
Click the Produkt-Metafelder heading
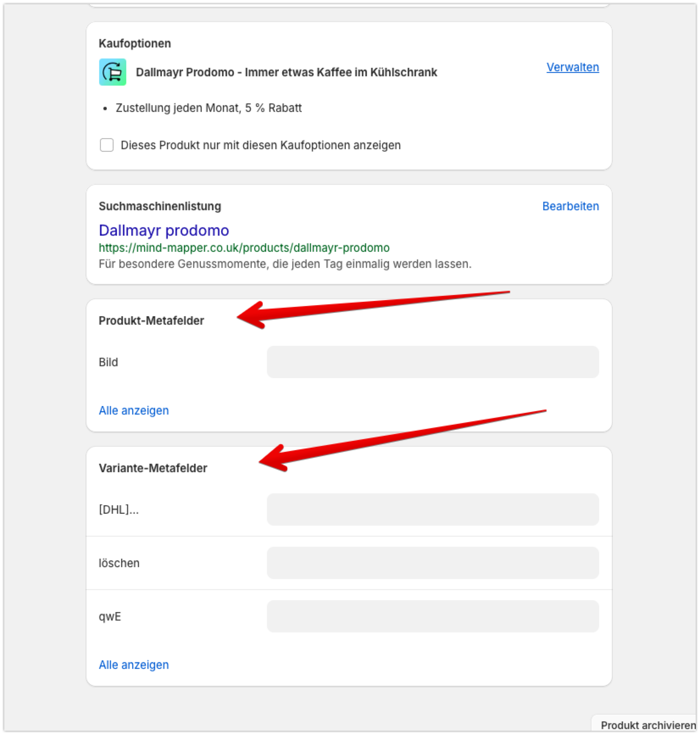[x=151, y=321]
